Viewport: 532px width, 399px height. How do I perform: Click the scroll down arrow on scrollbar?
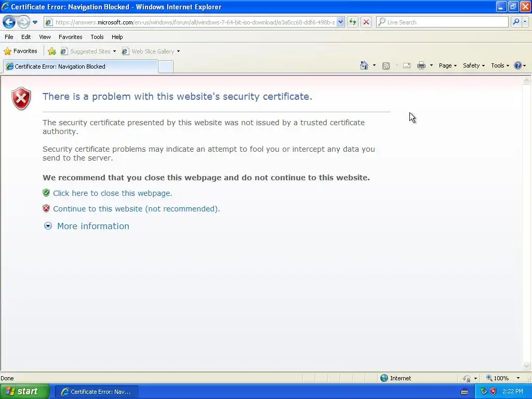coord(527,366)
